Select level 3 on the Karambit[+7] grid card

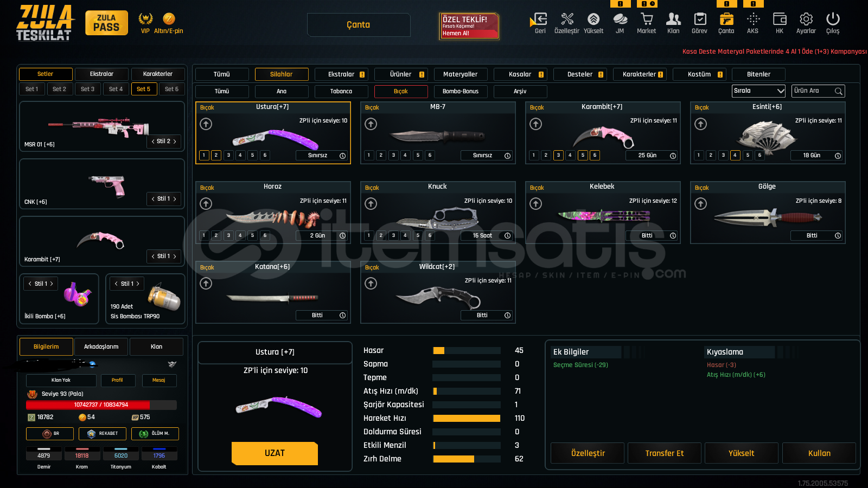pos(558,156)
